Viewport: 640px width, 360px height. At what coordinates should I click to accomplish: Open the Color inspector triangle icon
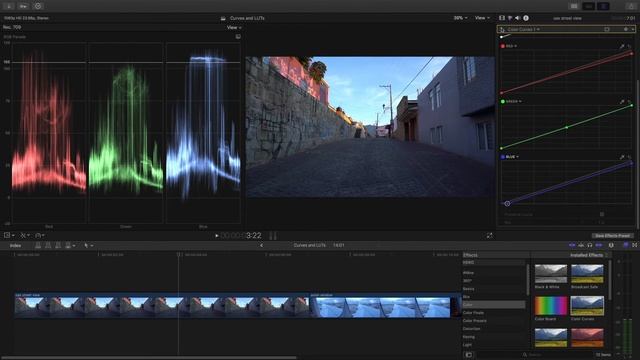coord(510,18)
